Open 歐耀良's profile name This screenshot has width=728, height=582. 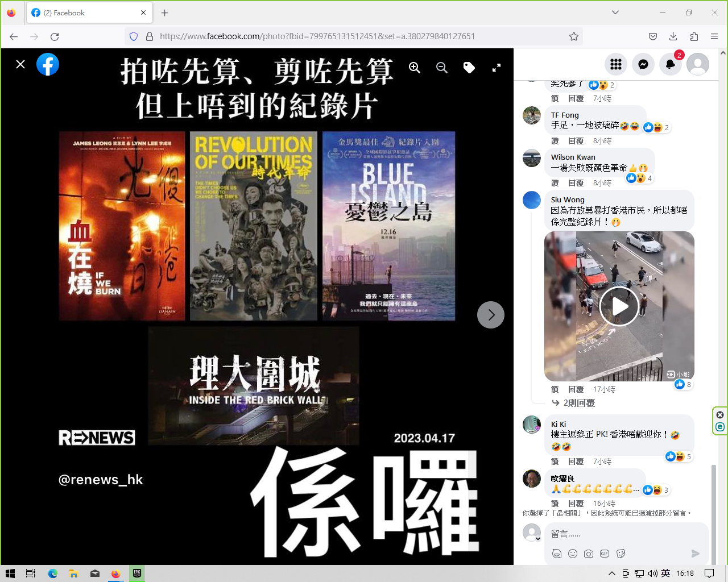click(562, 479)
